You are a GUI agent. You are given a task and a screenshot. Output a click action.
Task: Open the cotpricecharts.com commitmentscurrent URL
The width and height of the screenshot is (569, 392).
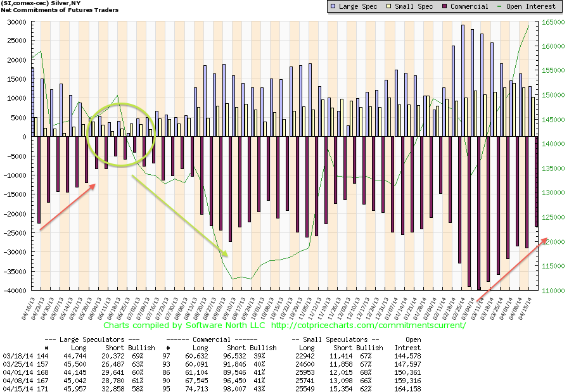368,326
